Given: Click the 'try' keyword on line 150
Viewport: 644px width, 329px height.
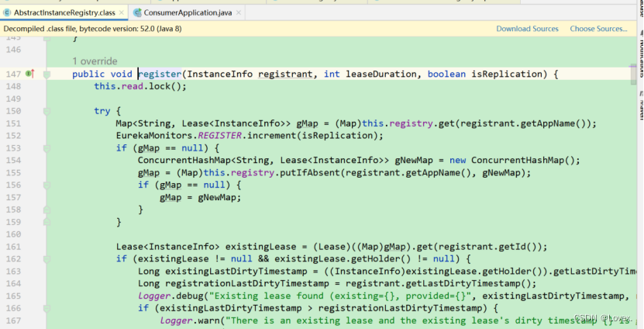Looking at the screenshot, I should 102,111.
